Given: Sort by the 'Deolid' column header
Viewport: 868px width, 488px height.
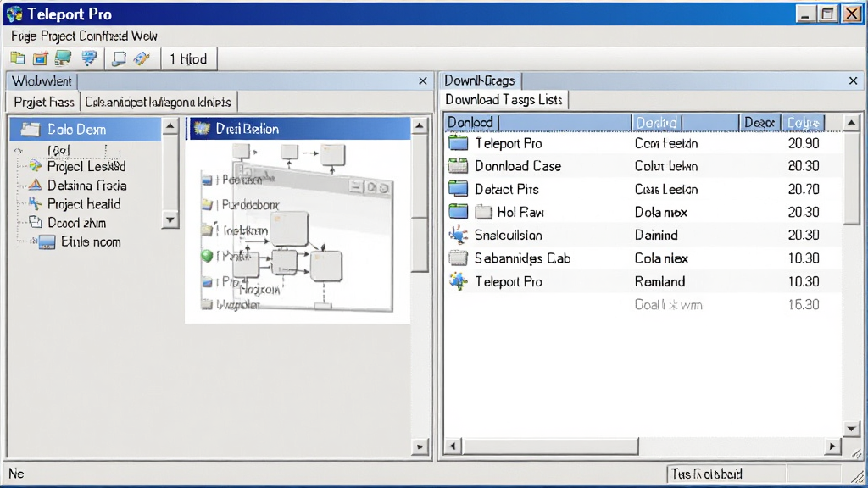Looking at the screenshot, I should (x=685, y=122).
